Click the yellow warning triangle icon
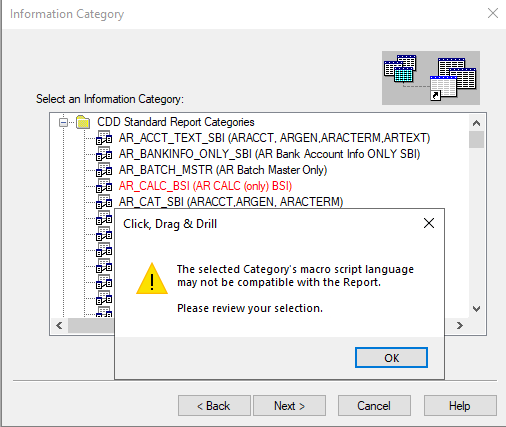Viewport: 506px width, 427px height. [152, 279]
